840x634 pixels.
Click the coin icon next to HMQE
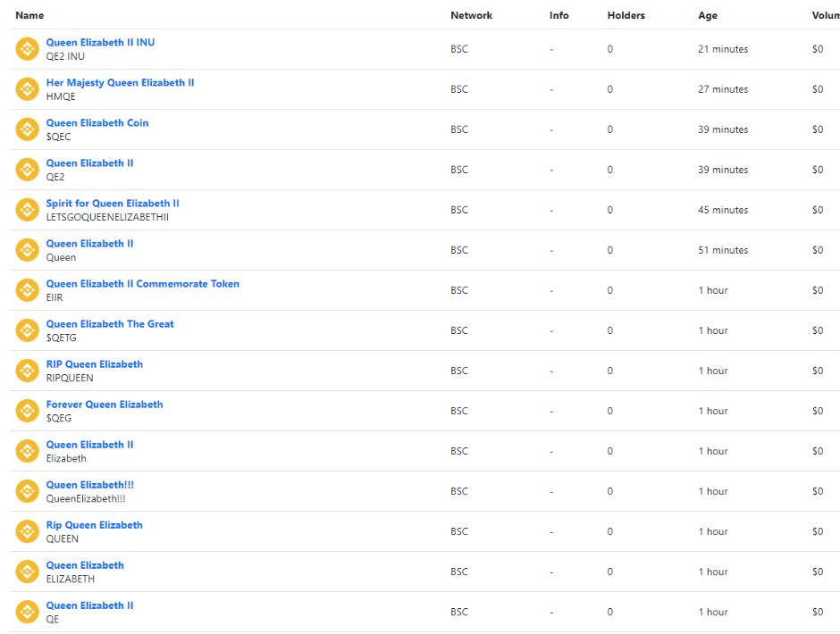pyautogui.click(x=28, y=89)
